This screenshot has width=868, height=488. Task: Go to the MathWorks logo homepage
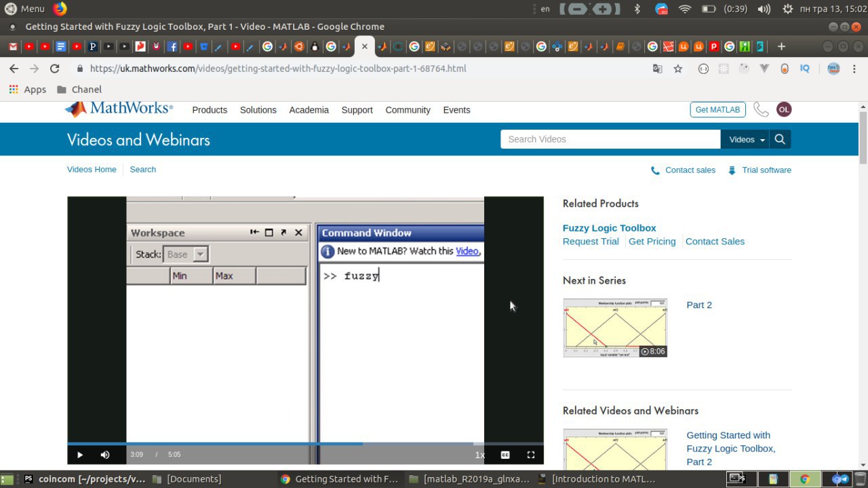click(x=119, y=109)
